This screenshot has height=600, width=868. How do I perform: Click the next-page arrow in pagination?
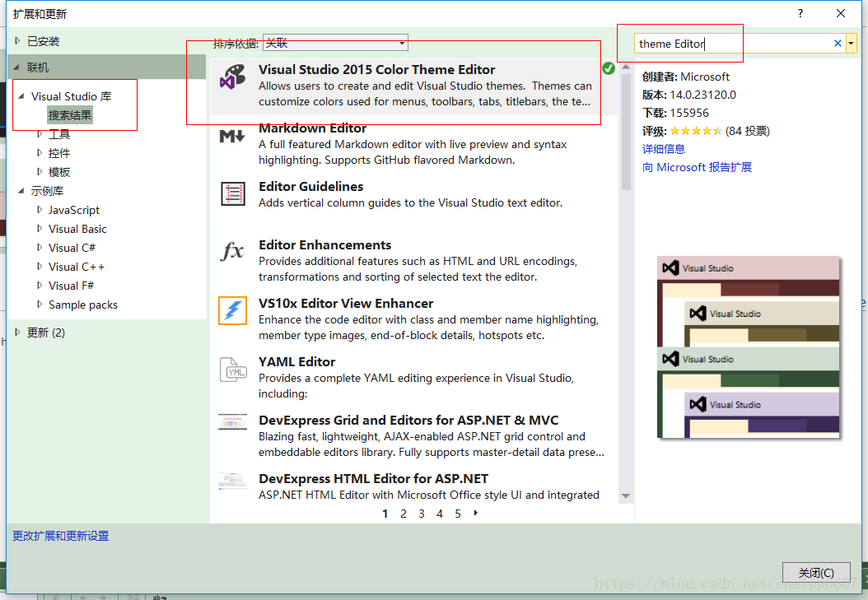[475, 514]
